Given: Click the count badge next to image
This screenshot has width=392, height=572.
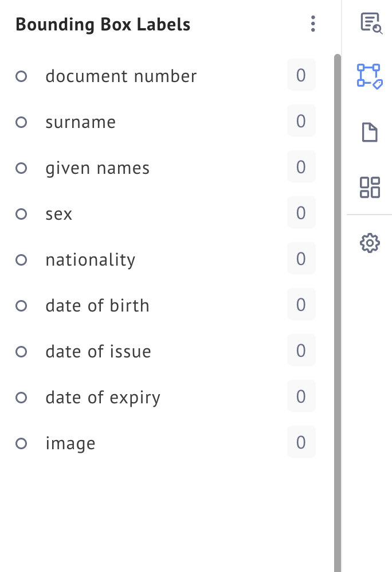Looking at the screenshot, I should pyautogui.click(x=301, y=442).
